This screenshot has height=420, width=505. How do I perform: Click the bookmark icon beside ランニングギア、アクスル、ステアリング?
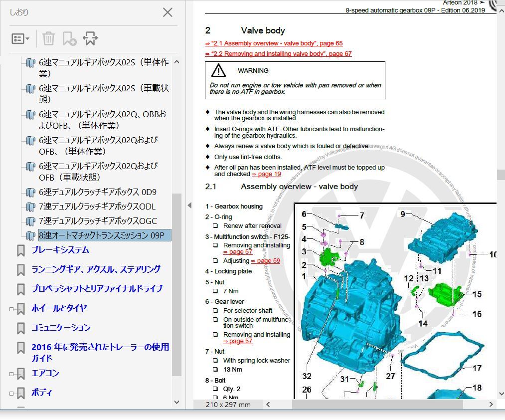pyautogui.click(x=21, y=270)
